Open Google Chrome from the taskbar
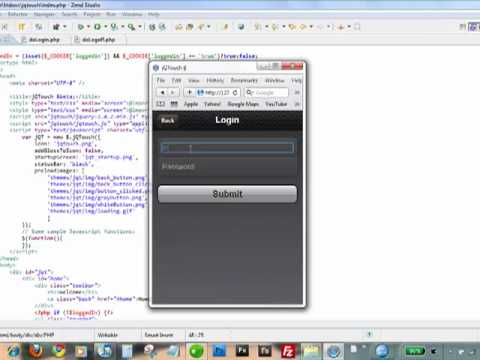480x360 pixels. (59, 351)
